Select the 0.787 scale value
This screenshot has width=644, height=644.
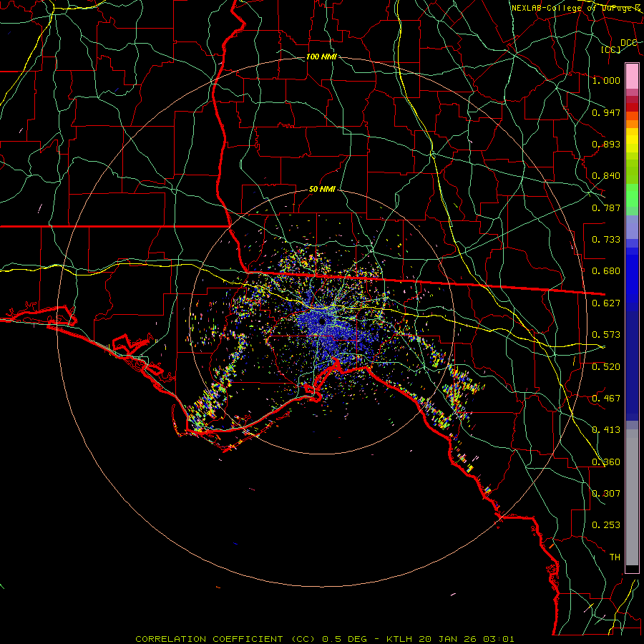tap(606, 208)
